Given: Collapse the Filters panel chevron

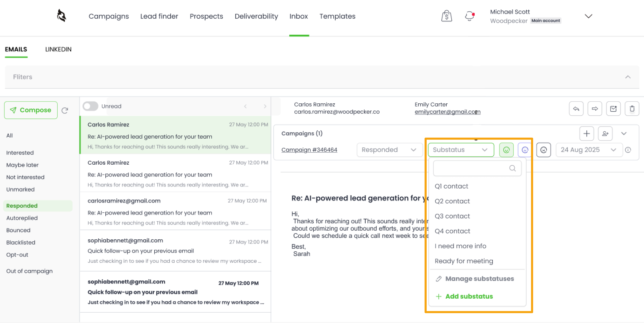Looking at the screenshot, I should click(628, 77).
